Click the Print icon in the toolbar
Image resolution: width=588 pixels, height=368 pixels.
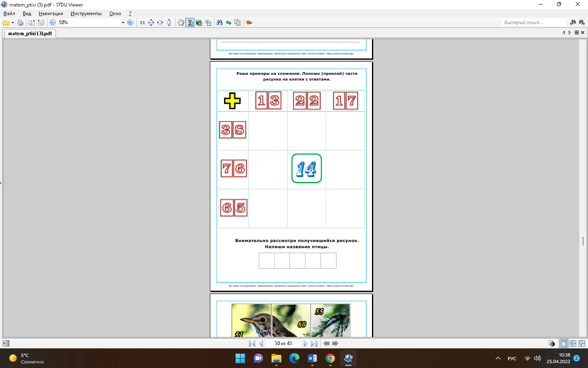20,22
